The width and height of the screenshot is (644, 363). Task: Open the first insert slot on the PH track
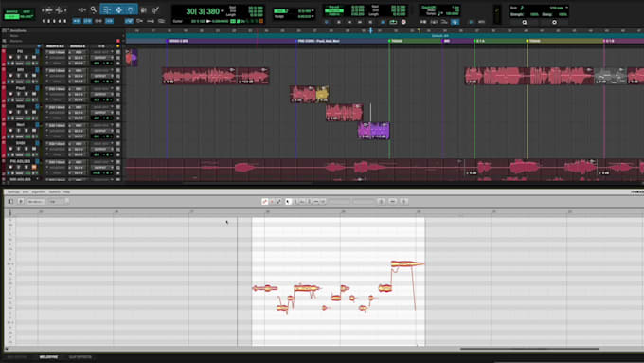(x=56, y=52)
